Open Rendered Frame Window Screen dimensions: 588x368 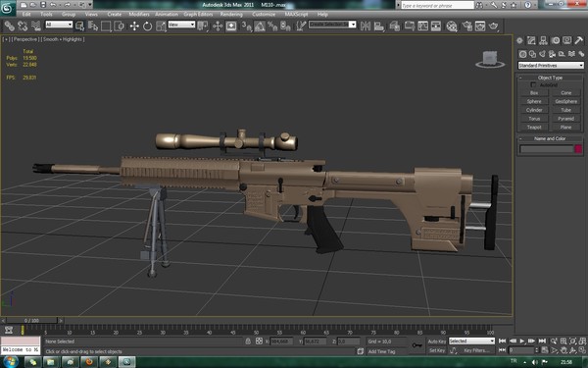click(x=480, y=26)
